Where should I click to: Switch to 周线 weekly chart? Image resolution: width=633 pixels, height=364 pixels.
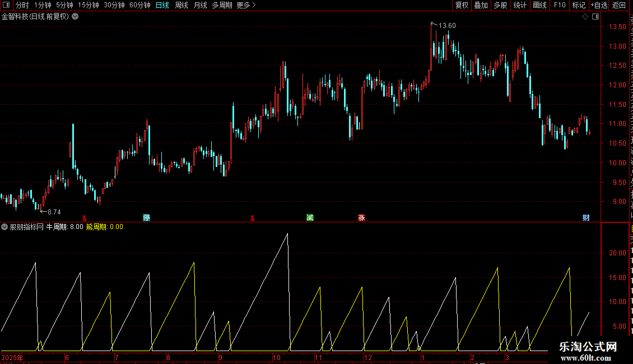181,5
